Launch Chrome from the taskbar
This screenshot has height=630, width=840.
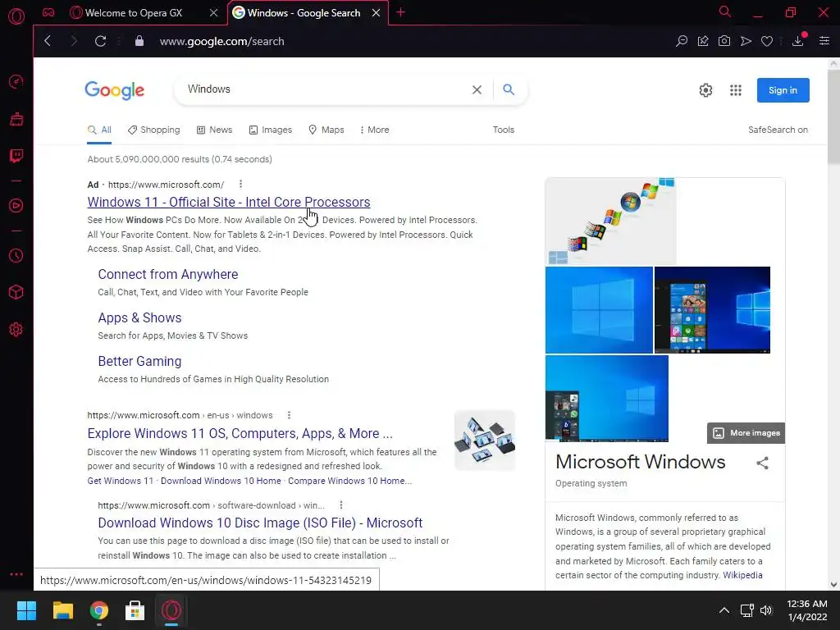(x=99, y=610)
